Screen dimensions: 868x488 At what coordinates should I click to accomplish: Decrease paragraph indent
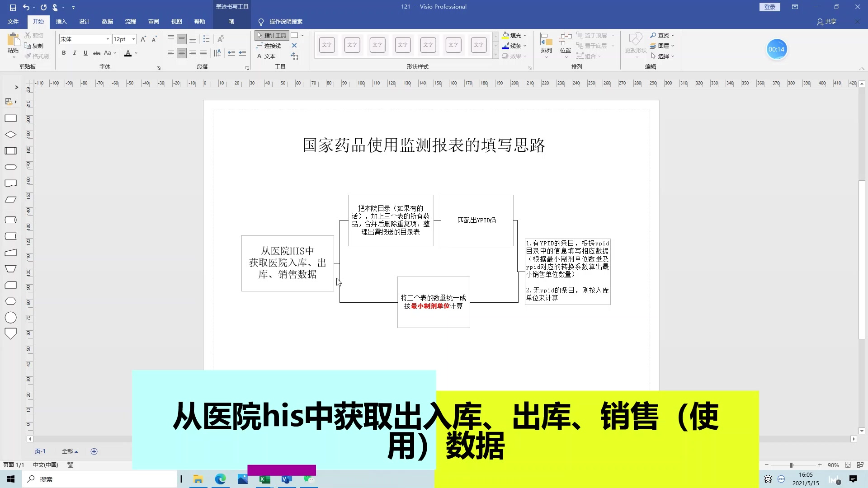[231, 53]
